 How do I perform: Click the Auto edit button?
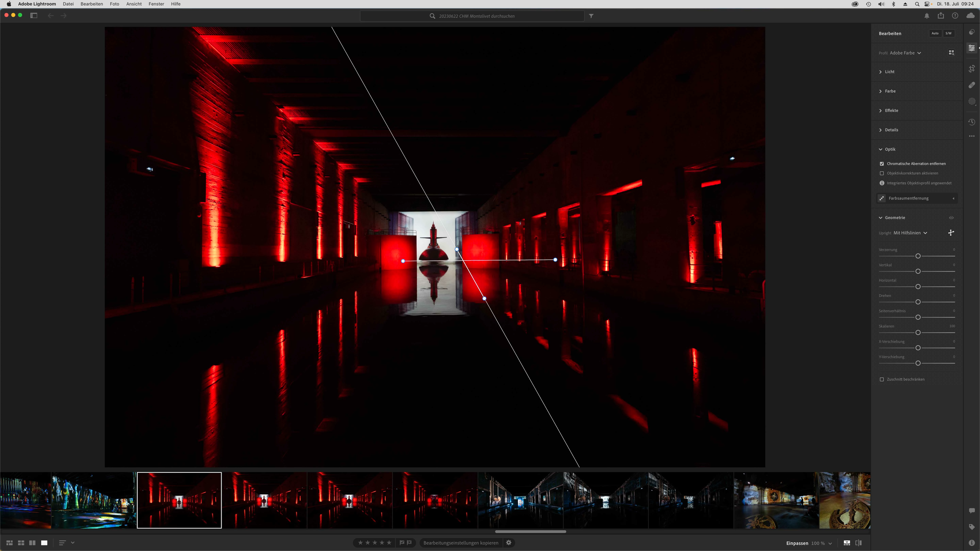coord(935,34)
